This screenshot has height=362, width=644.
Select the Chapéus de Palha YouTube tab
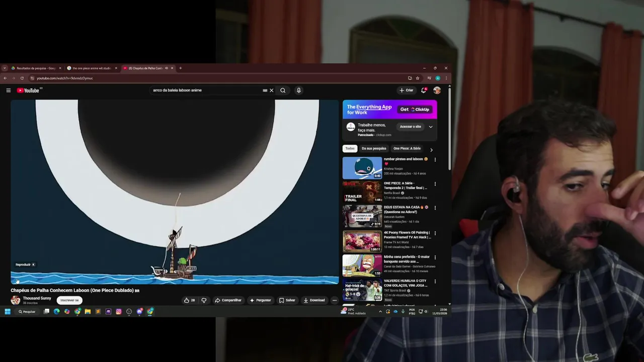[148, 68]
